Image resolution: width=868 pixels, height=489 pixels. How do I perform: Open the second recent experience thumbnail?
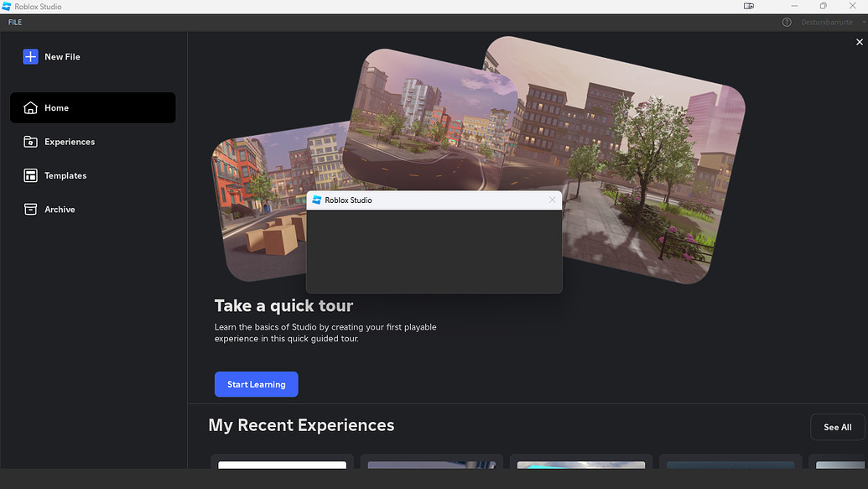[x=431, y=470]
